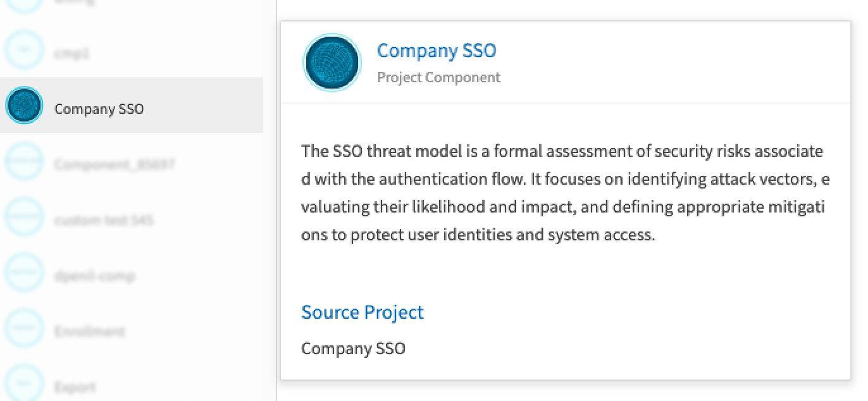The width and height of the screenshot is (868, 401).
Task: Open the Company SSO title link in the card
Action: pyautogui.click(x=437, y=51)
